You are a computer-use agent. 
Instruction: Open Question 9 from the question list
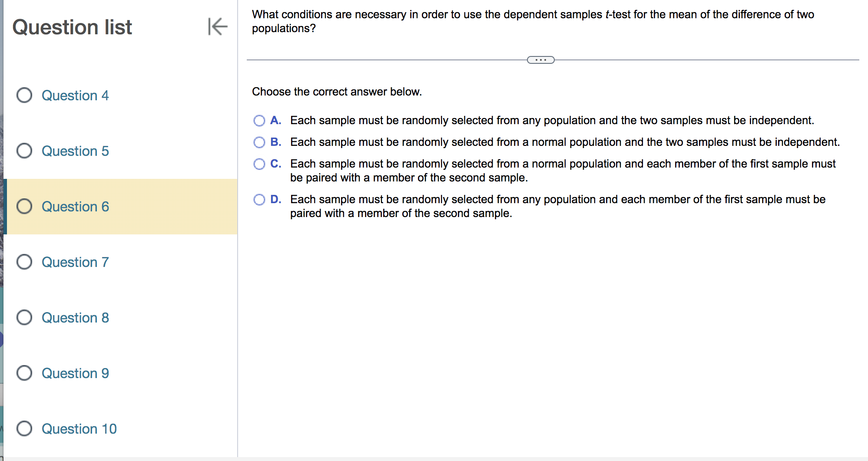75,373
